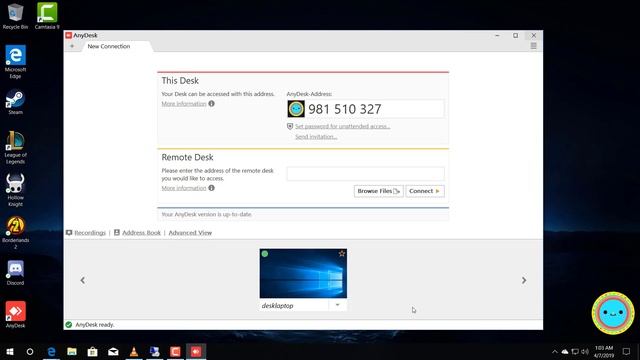Open the Action Center notifications
Viewport: 640px width, 360px height.
[x=626, y=351]
